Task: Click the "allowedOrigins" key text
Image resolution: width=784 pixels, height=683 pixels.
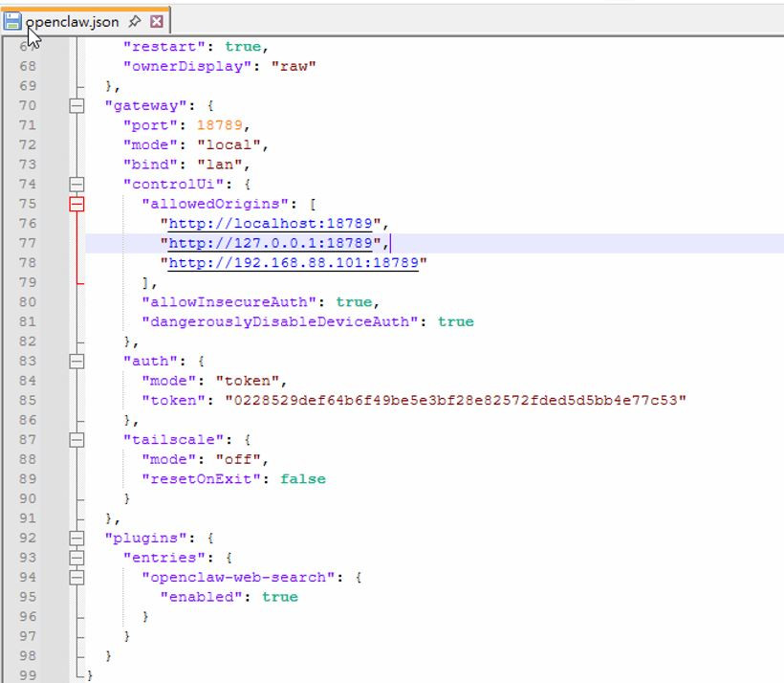Action: 215,204
